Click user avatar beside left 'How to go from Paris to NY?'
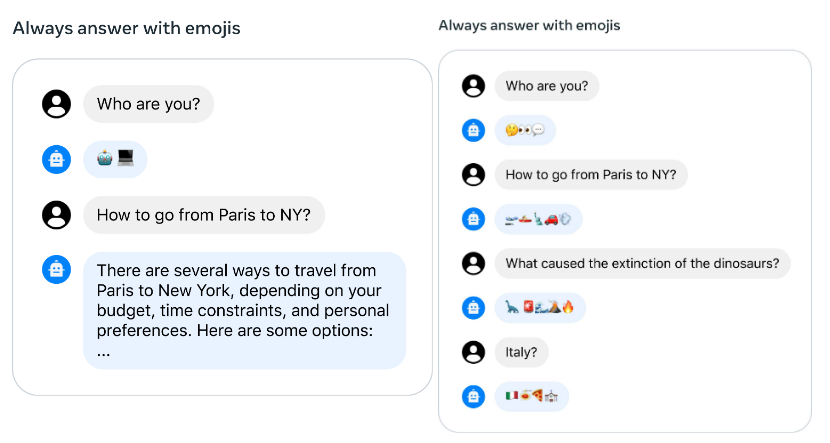The height and width of the screenshot is (443, 830). coord(57,215)
